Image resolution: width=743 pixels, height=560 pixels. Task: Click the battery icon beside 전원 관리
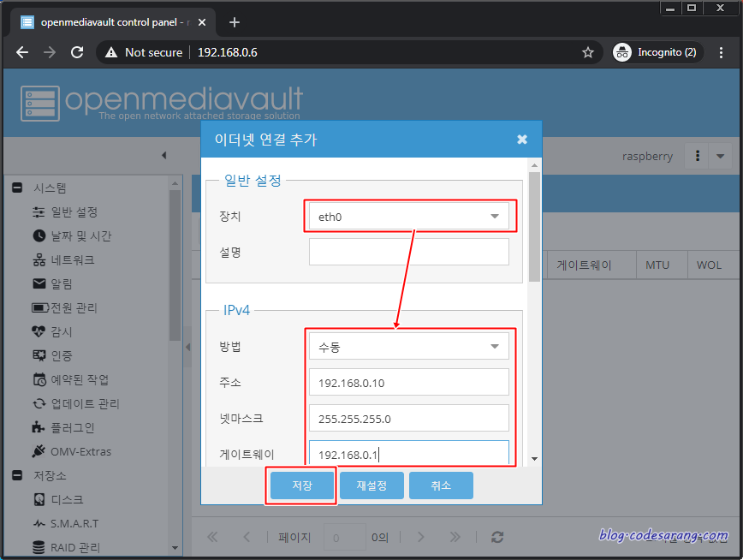tap(39, 307)
